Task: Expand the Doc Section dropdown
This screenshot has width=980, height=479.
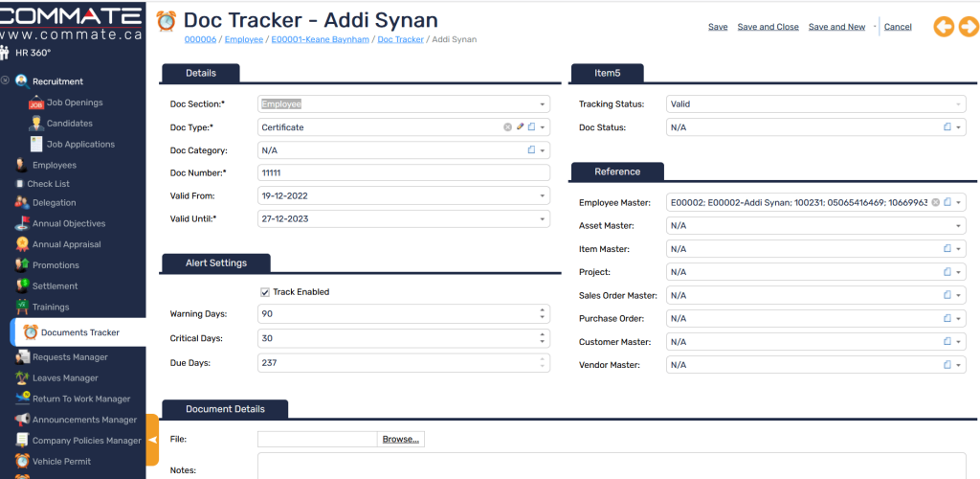Action: 543,104
